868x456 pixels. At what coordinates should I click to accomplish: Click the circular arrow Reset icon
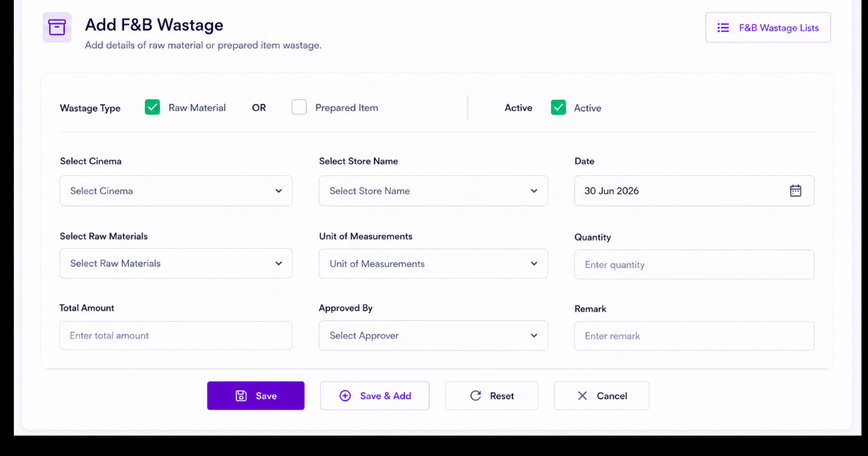tap(476, 395)
